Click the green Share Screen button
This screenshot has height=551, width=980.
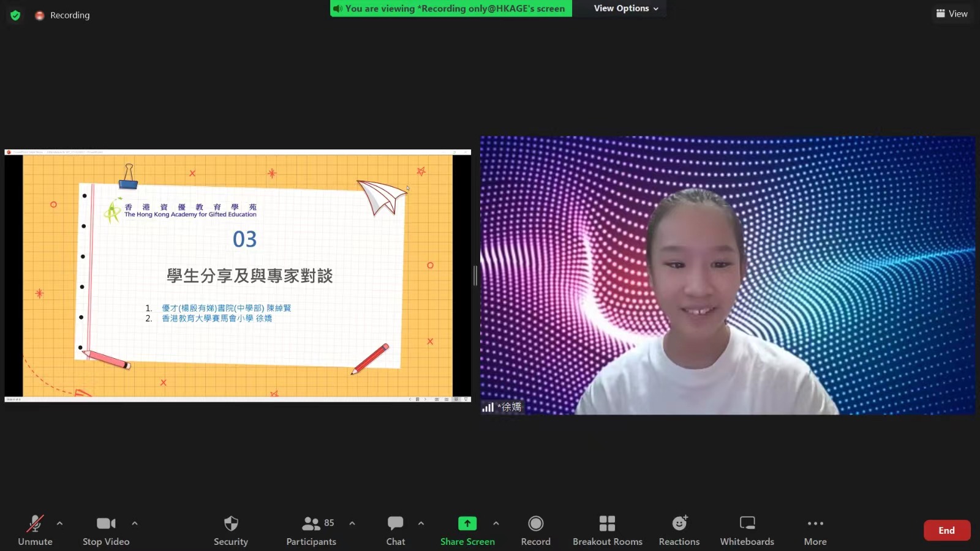(467, 530)
